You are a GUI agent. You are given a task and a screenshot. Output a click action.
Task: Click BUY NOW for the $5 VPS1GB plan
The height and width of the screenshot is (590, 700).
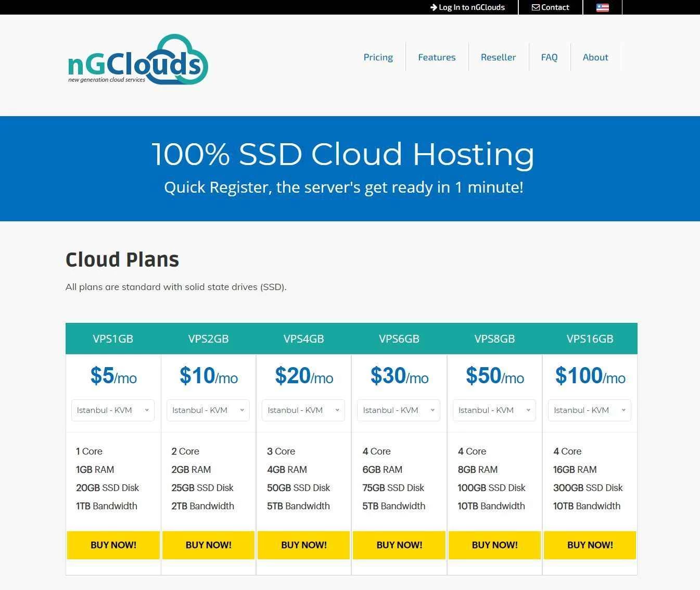tap(113, 545)
